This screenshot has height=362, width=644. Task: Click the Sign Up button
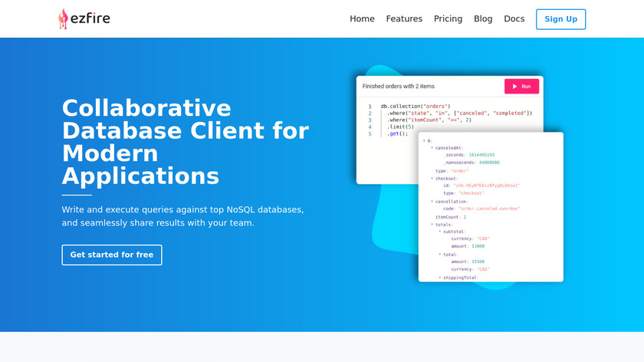[x=560, y=19]
